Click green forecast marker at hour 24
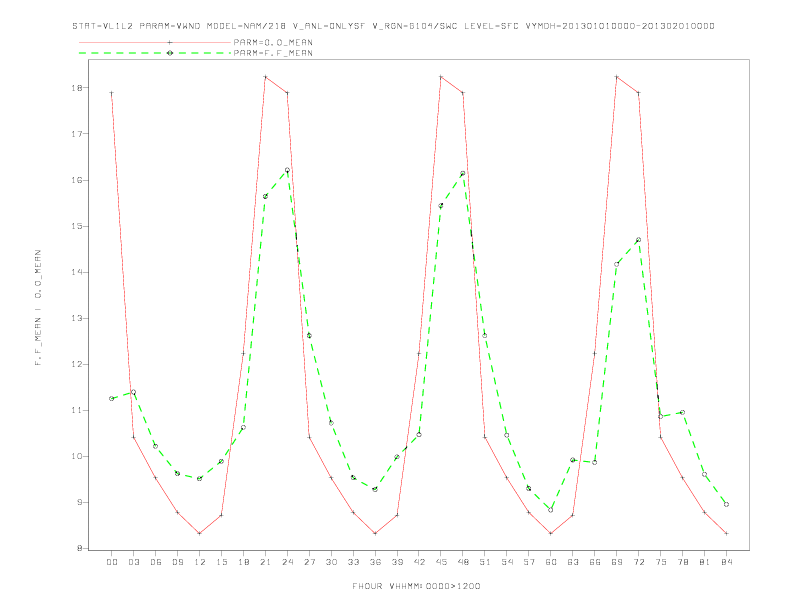This screenshot has width=792, height=612. coord(287,170)
